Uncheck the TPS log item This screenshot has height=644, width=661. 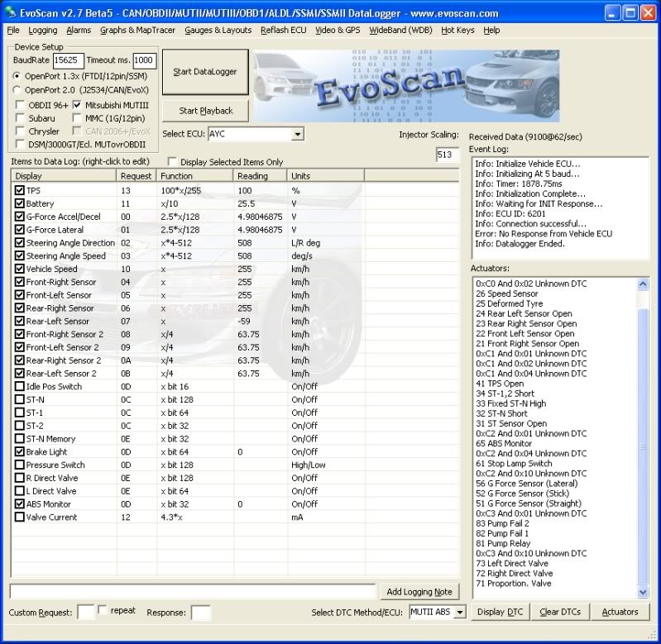[19, 190]
